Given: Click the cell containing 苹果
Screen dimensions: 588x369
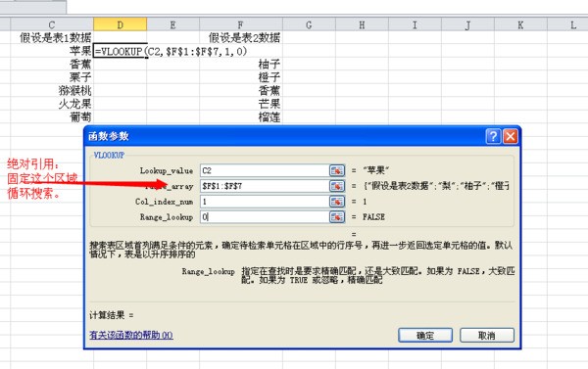Looking at the screenshot, I should 52,51.
